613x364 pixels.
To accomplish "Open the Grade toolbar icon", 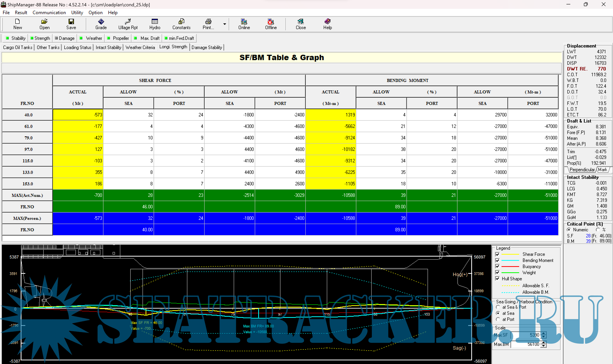I will [x=101, y=22].
